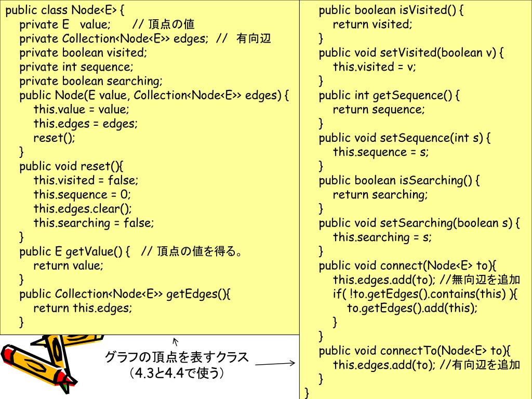Screen dimensions: 532x399
Task: Click 'this.edges.add(to); //無向辺を追加' line
Action: 427,280
